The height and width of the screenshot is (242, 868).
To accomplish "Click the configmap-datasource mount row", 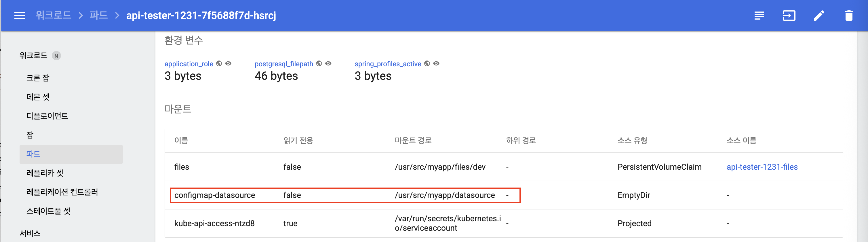I will click(345, 195).
